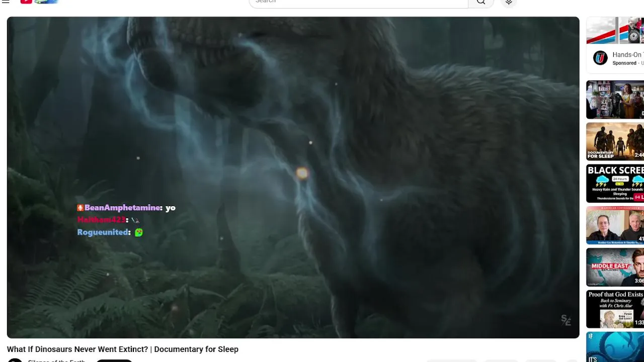Click the dinosaur video player area

tap(293, 177)
